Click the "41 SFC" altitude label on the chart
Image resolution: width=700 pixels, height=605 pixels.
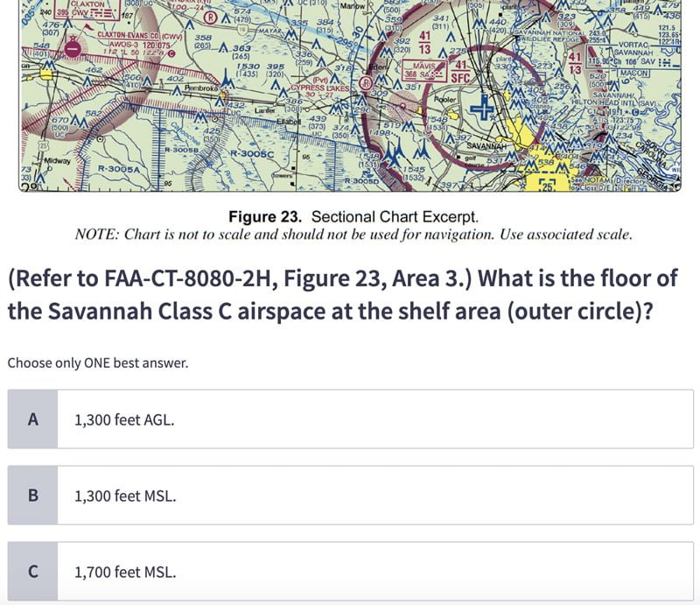tap(460, 72)
